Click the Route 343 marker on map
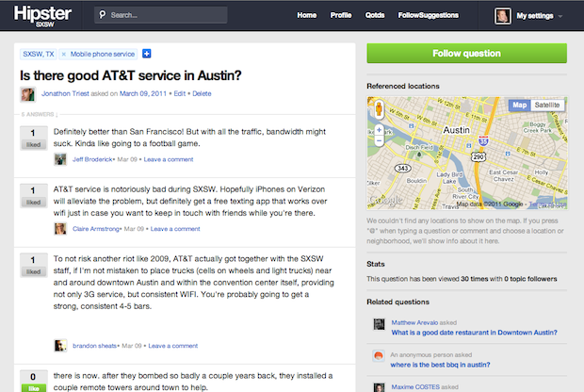Screen dimensions: 584x392 point(402,169)
